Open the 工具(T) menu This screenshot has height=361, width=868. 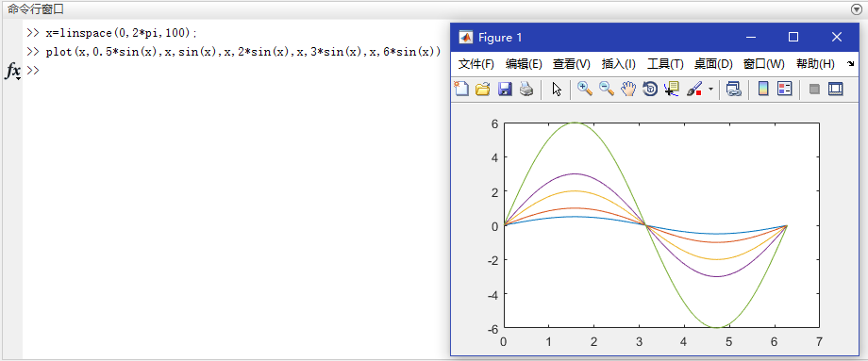click(665, 64)
